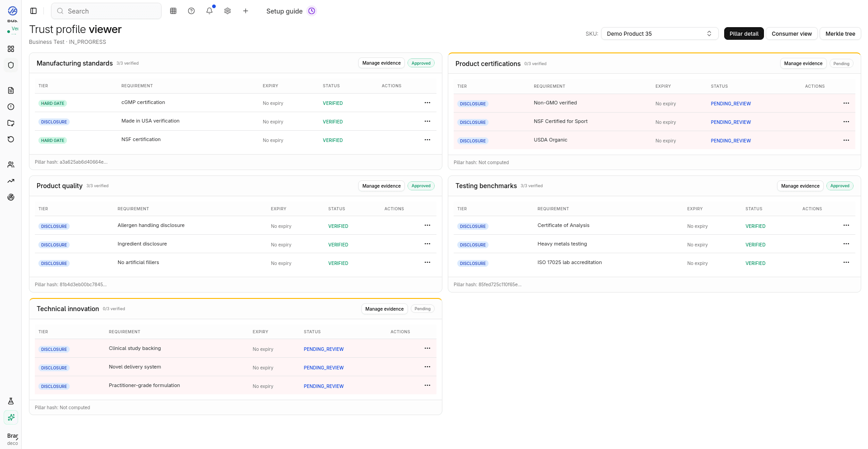This screenshot has height=449, width=868.
Task: Switch to the Consumer view tab
Action: pyautogui.click(x=791, y=33)
